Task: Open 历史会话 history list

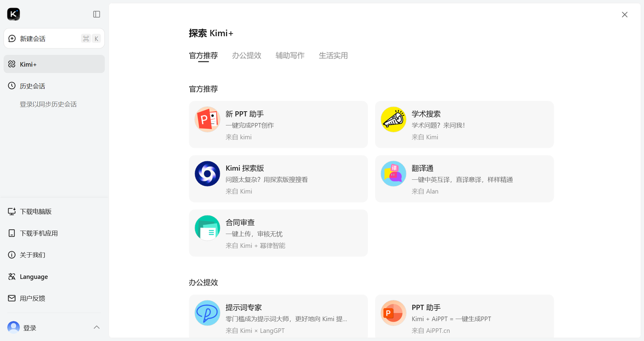Action: pos(54,86)
